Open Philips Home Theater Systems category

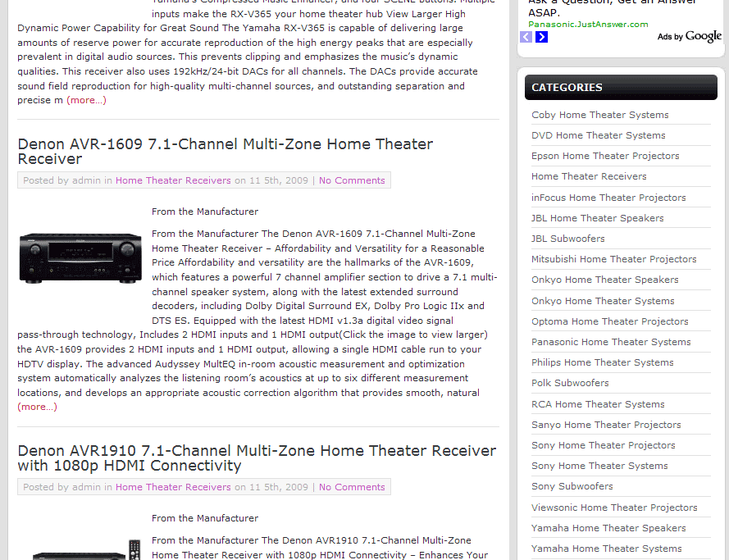click(603, 362)
